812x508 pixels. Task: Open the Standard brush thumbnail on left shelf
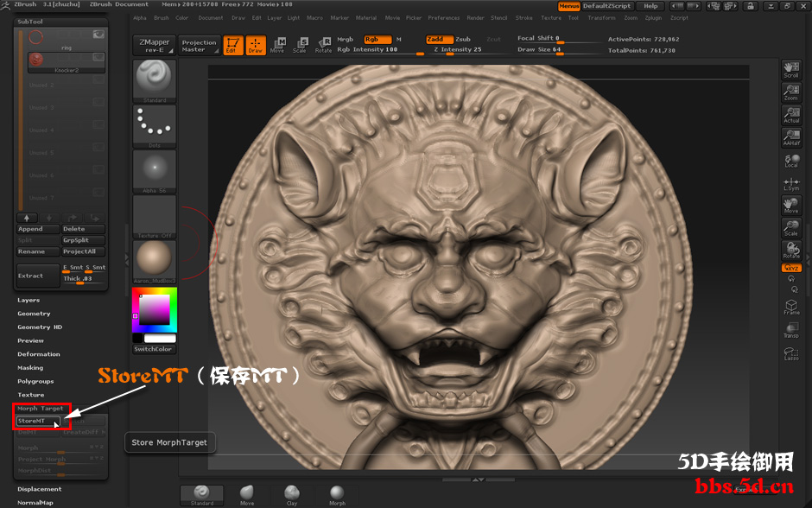(x=155, y=81)
